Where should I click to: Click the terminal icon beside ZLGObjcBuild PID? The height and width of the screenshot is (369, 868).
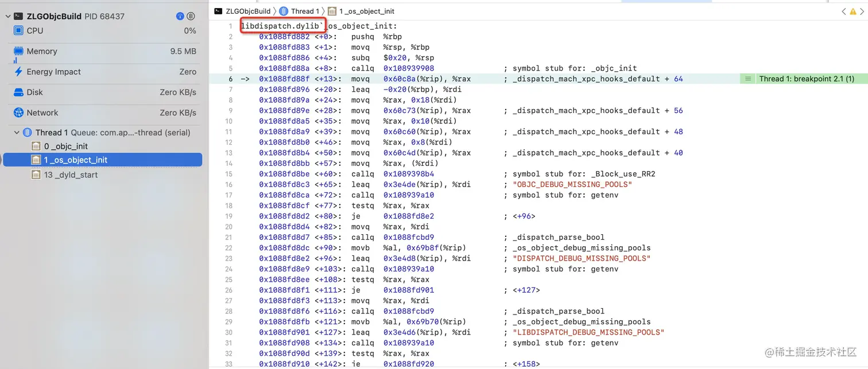click(18, 17)
